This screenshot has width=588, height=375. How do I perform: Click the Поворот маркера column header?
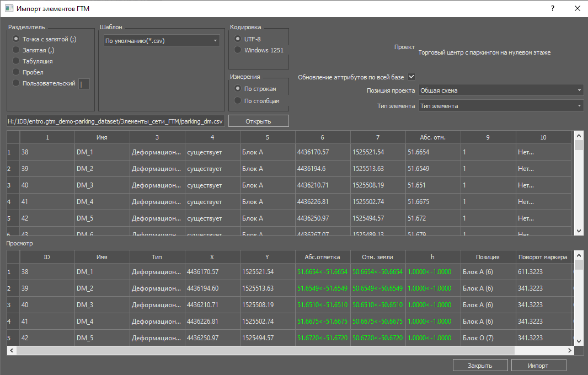coord(543,257)
